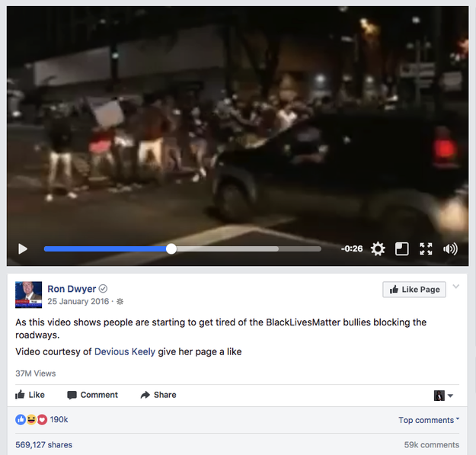Open post privacy settings gear icon

[x=120, y=301]
